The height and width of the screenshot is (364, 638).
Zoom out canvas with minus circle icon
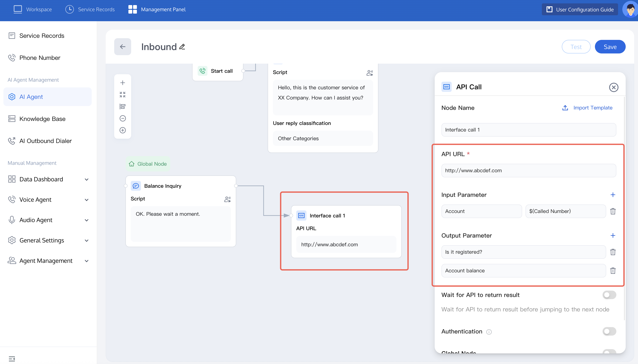(x=122, y=118)
